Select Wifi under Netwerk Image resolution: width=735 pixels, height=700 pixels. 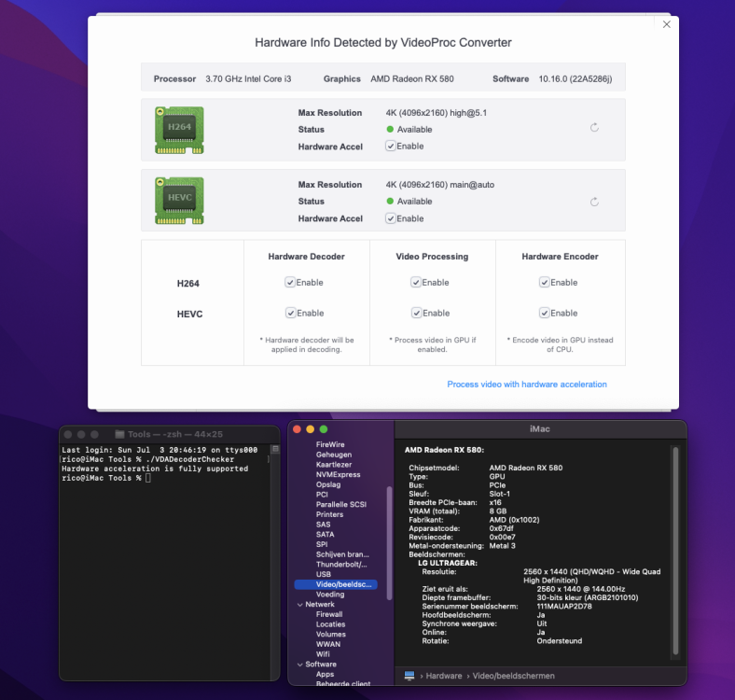323,654
